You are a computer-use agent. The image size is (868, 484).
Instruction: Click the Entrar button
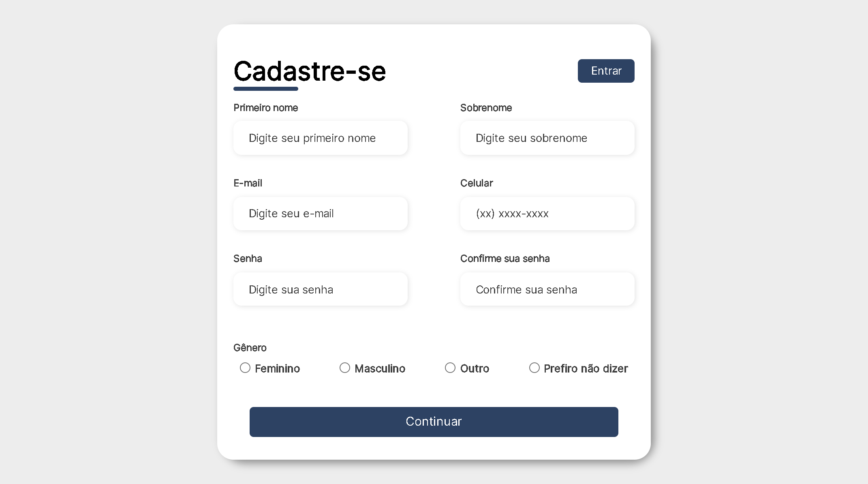click(x=606, y=71)
